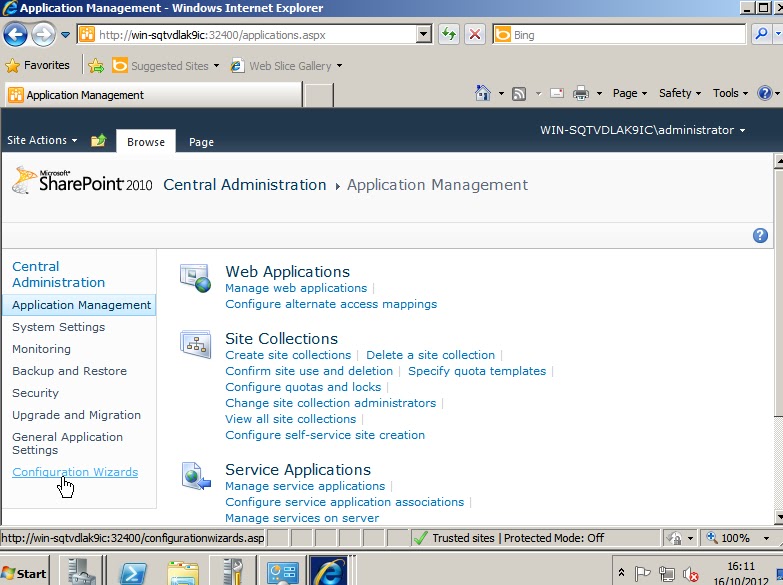Click the Windows Start button
This screenshot has height=585, width=783.
24,574
